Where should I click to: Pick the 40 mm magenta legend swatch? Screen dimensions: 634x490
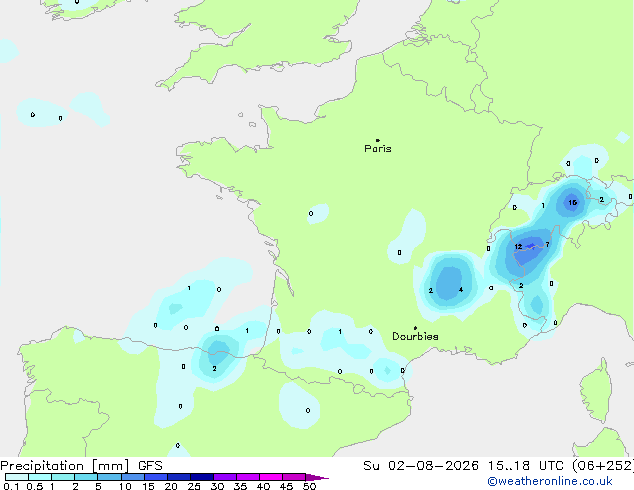[271, 477]
